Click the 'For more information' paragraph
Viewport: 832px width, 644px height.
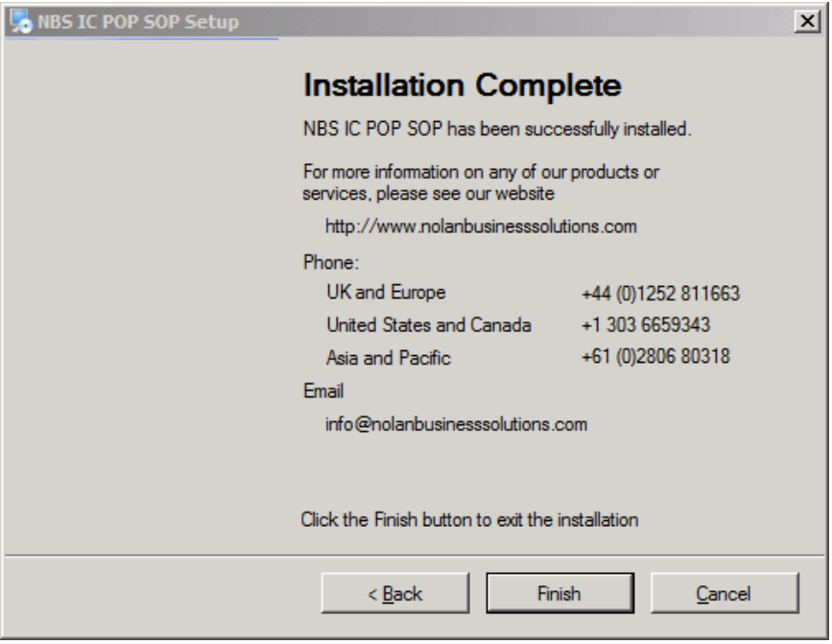point(481,182)
